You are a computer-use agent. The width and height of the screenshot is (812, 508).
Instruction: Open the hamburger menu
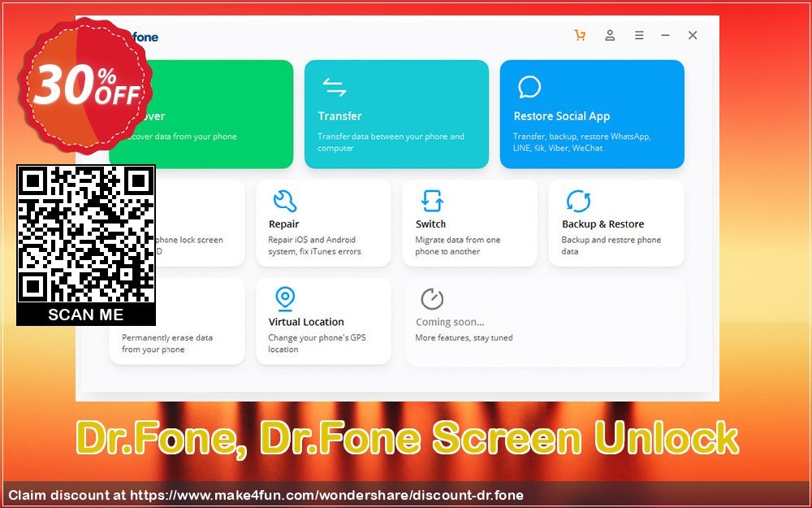pyautogui.click(x=640, y=35)
